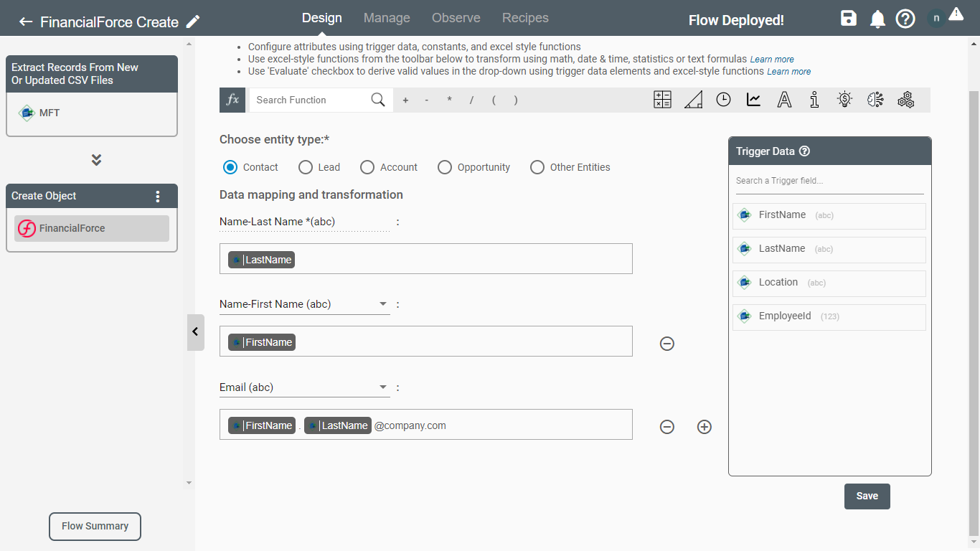This screenshot has height=551, width=980.
Task: Open Trigger Data help icon
Action: coord(804,151)
